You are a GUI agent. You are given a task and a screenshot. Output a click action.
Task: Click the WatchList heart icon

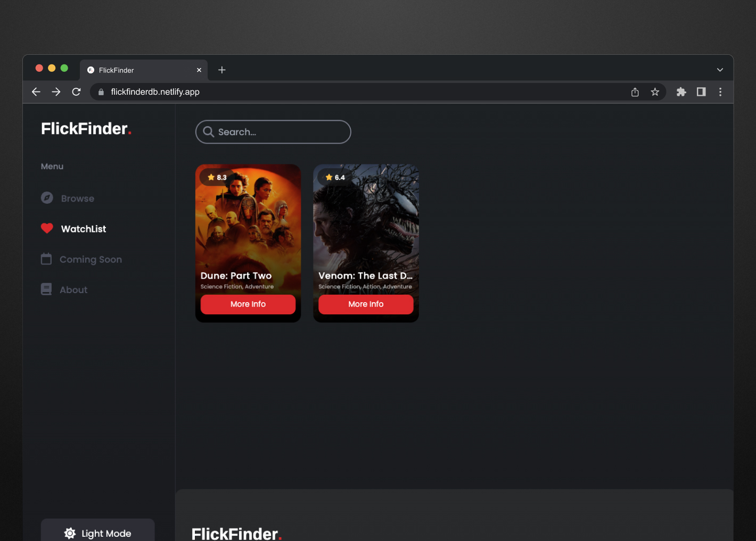[x=47, y=228]
